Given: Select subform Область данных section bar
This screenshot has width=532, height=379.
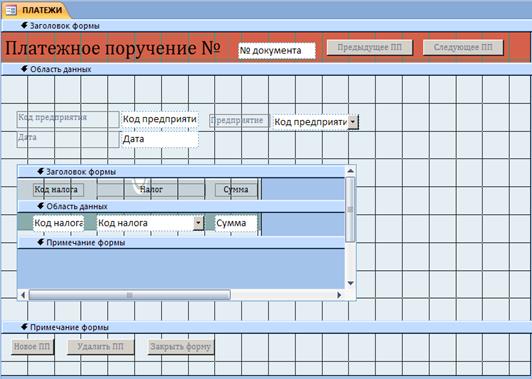Looking at the screenshot, I should pos(181,206).
